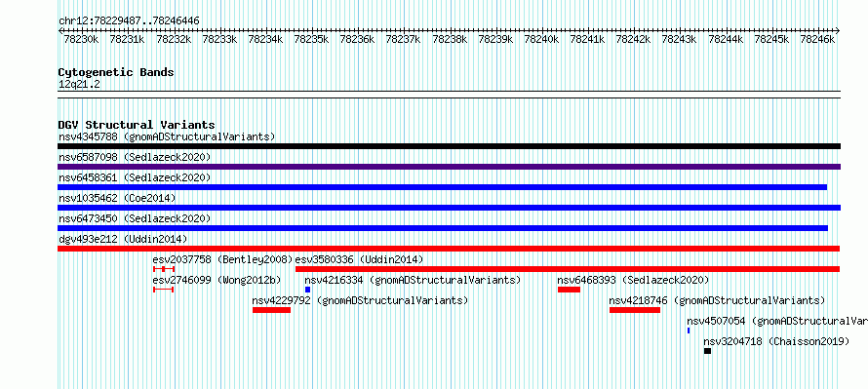Open the esv3580336 (Uddin2014) label
868x389 pixels.
[x=360, y=259]
